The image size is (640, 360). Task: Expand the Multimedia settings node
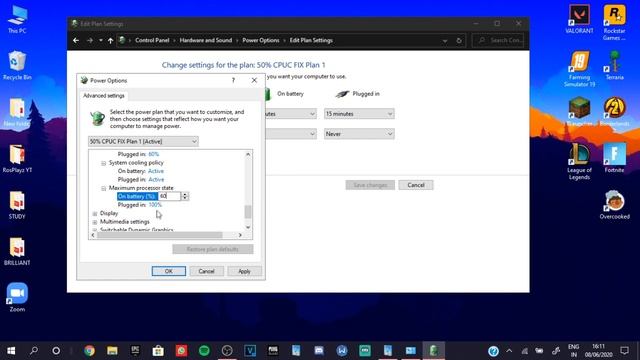[95, 222]
